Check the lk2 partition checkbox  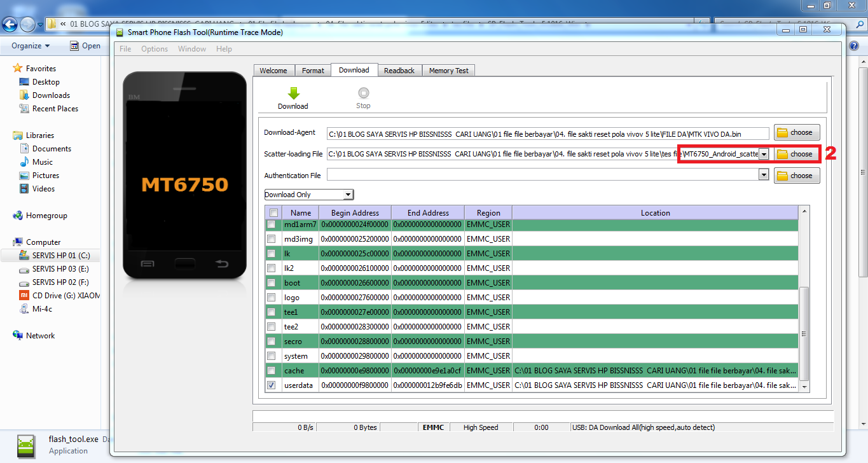click(x=272, y=268)
